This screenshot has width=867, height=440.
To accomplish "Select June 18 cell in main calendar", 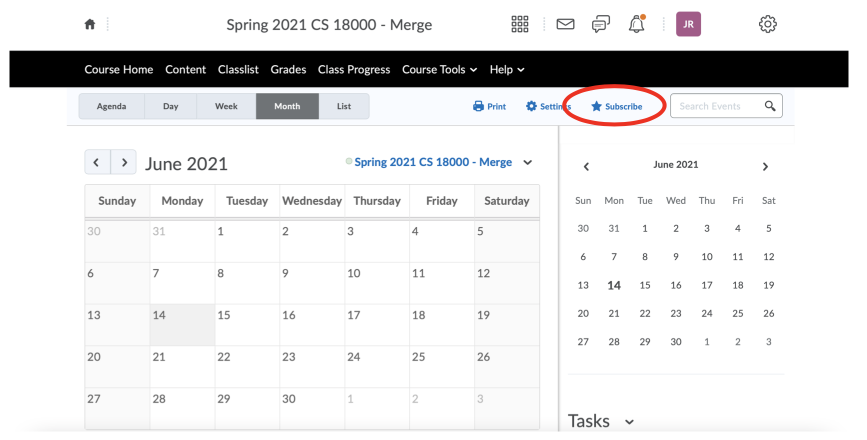I will 442,325.
